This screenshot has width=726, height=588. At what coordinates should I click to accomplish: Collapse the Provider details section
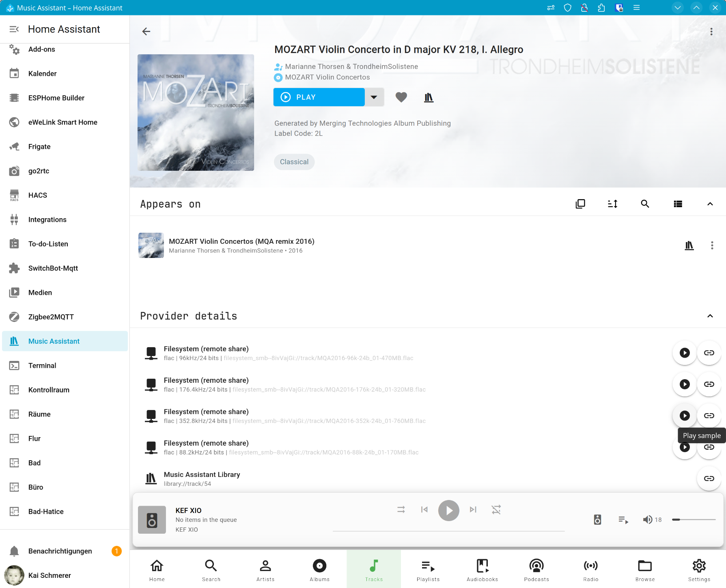click(x=710, y=316)
